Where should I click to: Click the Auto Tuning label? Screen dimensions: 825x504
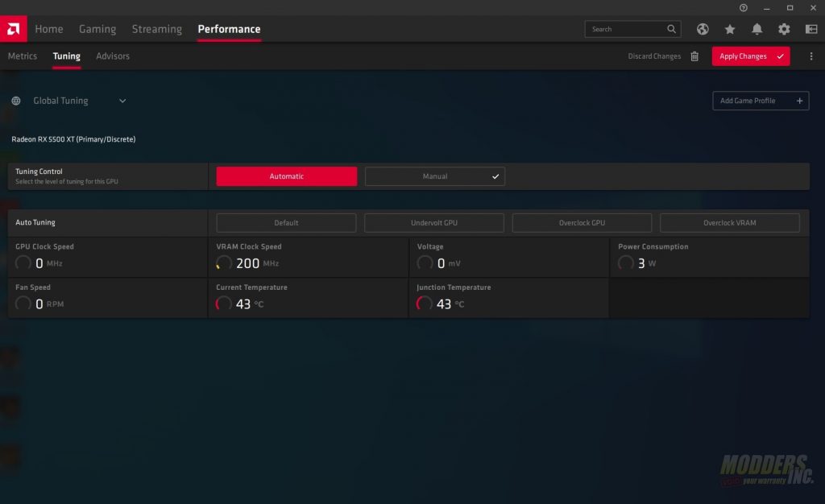point(35,222)
